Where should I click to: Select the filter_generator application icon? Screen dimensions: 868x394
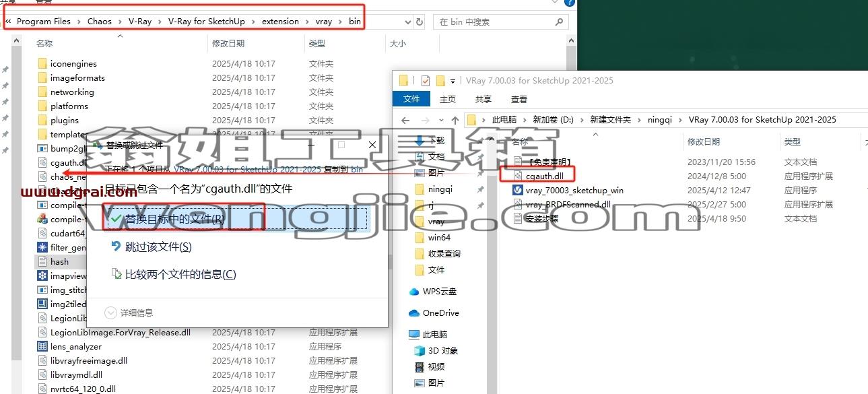coord(42,247)
